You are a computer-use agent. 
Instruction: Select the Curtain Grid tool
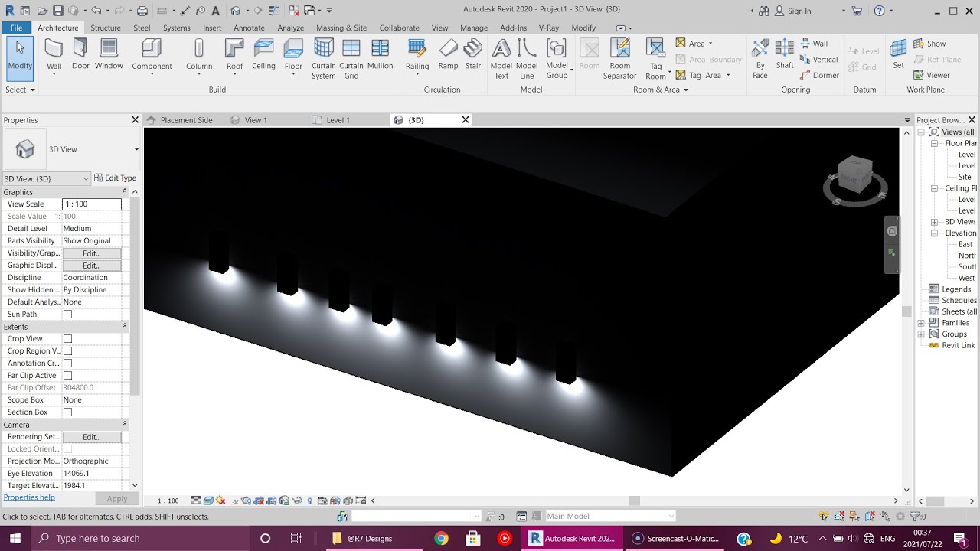click(x=351, y=59)
